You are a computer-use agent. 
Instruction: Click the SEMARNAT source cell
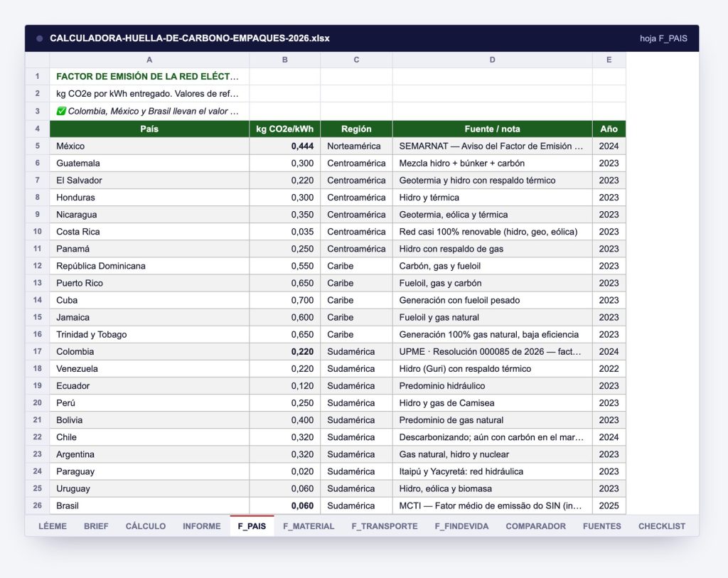coord(492,146)
